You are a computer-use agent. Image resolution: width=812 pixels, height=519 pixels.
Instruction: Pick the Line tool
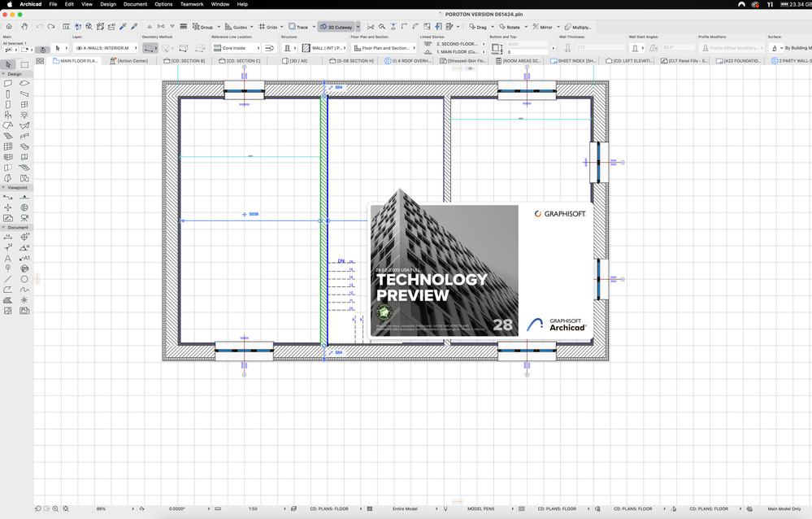click(x=8, y=279)
